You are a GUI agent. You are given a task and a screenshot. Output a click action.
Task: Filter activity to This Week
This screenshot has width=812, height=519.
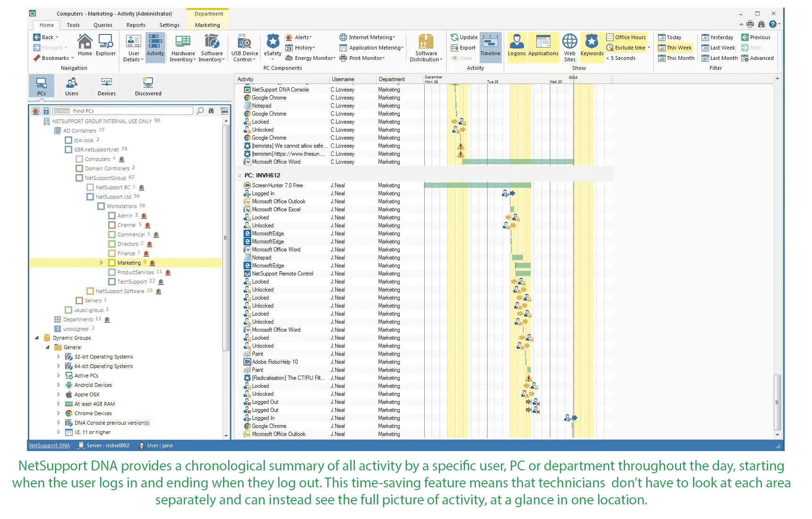coord(675,48)
